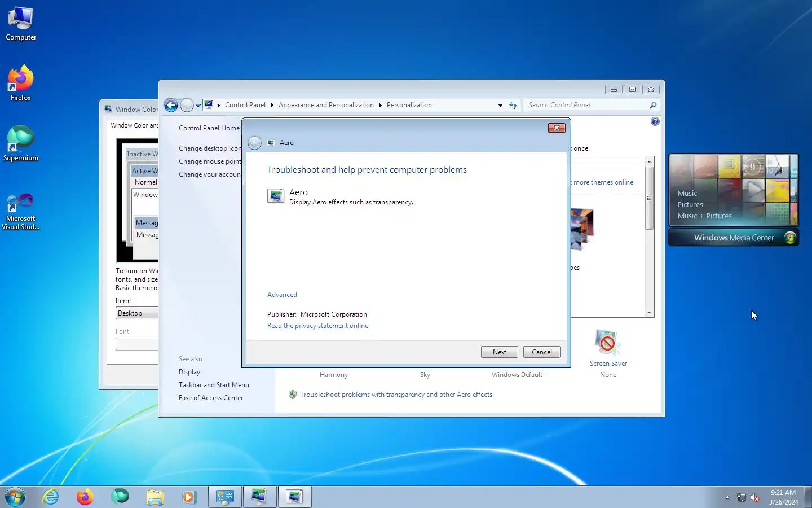Refresh the Control Panel address bar
The image size is (812, 508).
click(x=513, y=105)
